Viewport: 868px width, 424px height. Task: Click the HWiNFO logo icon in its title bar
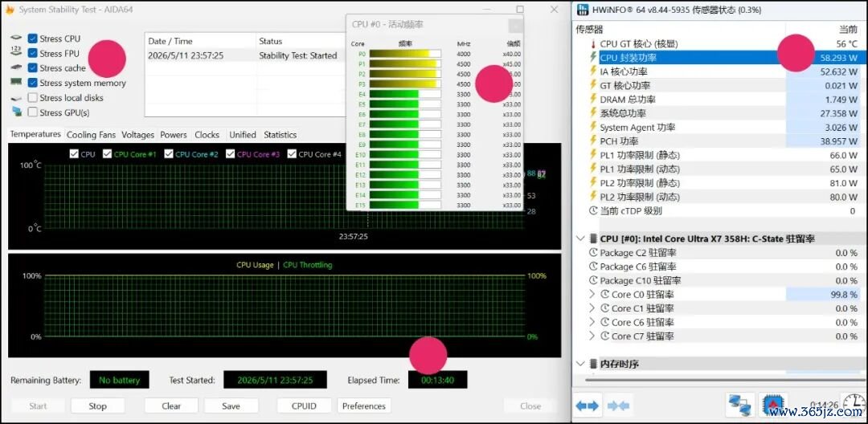click(583, 10)
